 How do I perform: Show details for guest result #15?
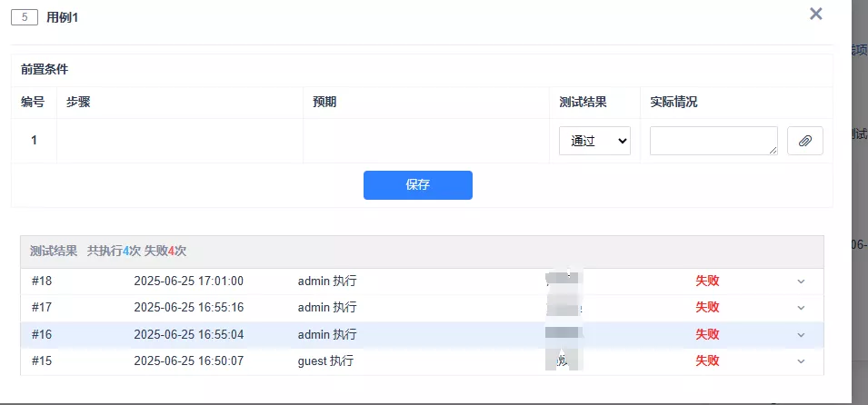pos(801,361)
